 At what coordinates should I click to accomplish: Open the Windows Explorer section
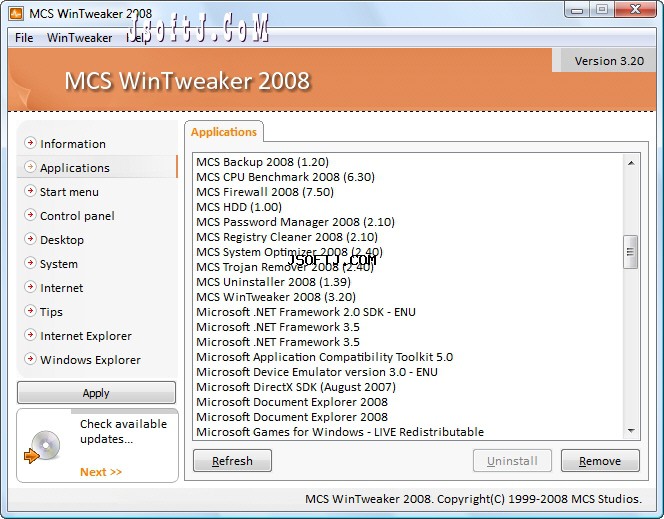coord(90,360)
